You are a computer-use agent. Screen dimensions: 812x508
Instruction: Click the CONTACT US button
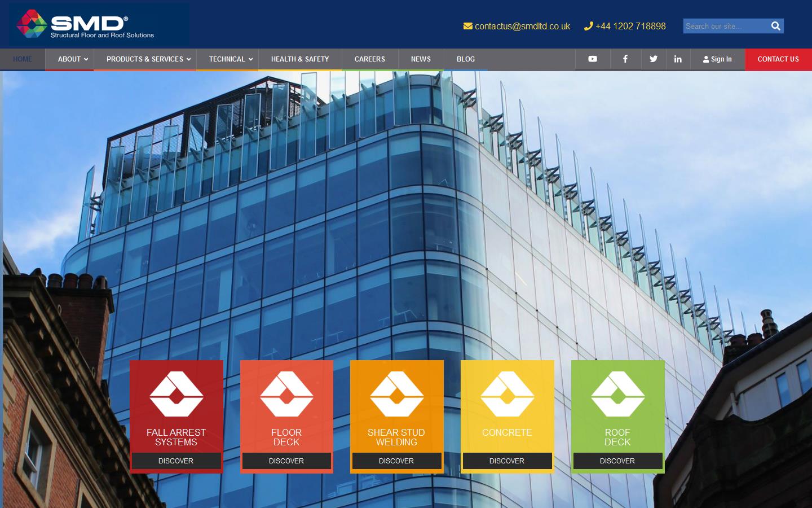click(778, 59)
